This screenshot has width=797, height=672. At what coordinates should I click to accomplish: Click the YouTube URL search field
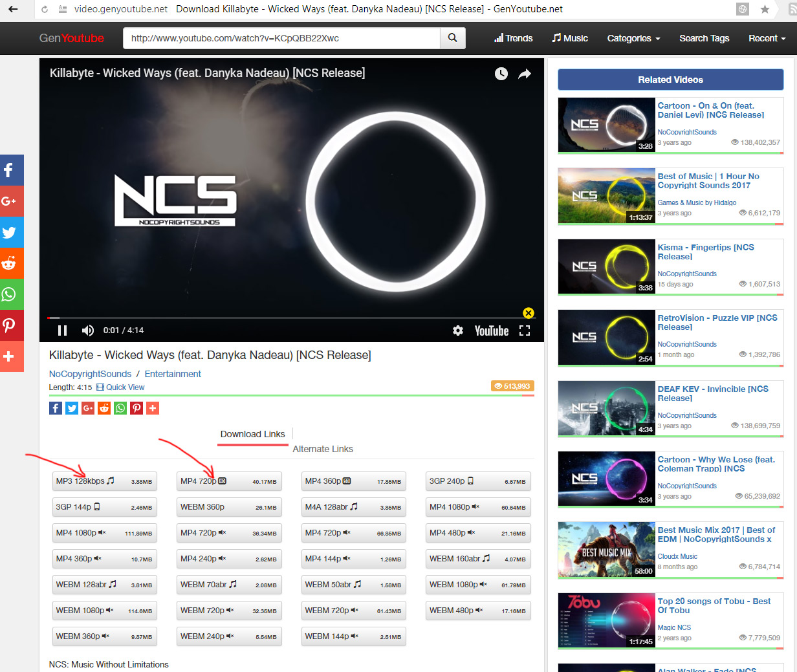(281, 38)
